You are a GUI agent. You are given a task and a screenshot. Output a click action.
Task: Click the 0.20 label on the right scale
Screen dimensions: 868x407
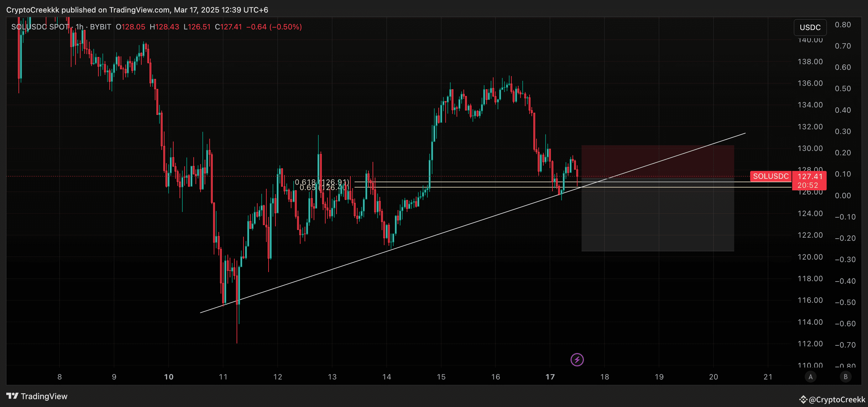coord(843,153)
